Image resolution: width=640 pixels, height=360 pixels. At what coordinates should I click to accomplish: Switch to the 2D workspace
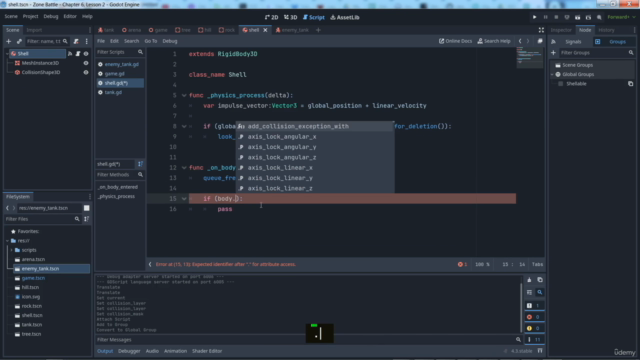[271, 17]
